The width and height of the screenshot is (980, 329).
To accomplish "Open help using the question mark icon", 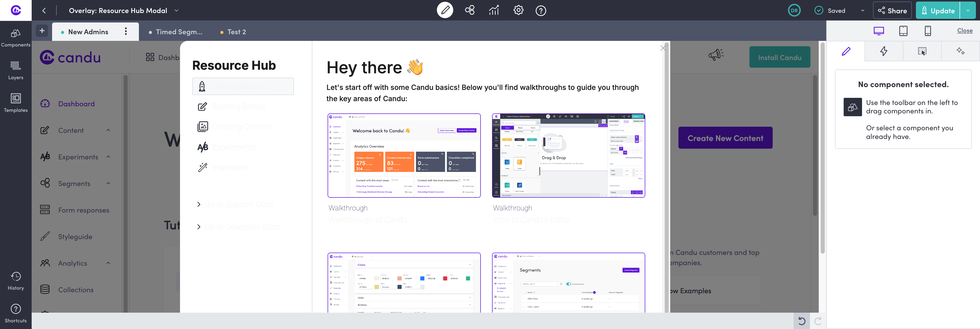I will pos(541,11).
